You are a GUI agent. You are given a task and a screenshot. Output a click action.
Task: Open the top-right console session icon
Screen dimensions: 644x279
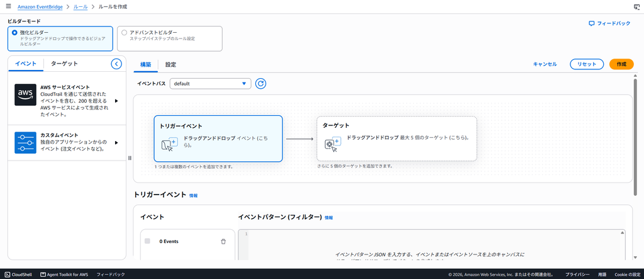[x=636, y=6]
